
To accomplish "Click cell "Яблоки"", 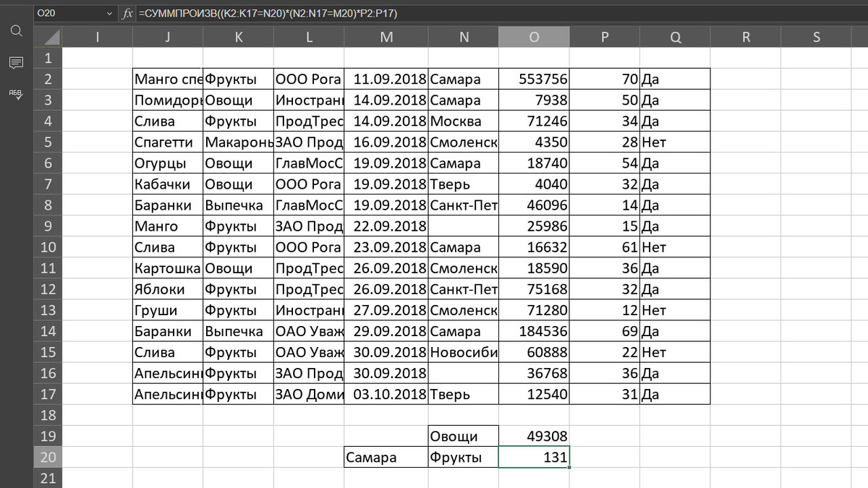I will click(168, 289).
